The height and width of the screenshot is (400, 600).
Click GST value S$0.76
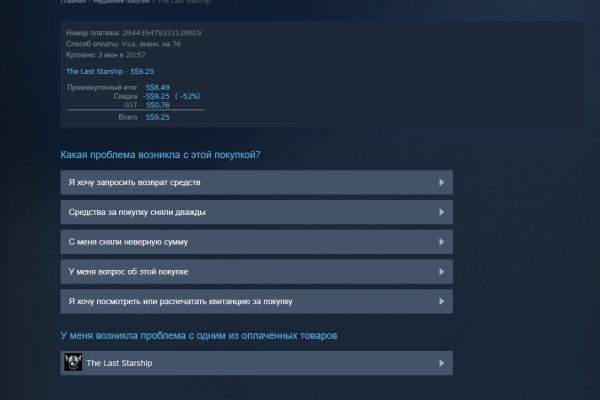click(157, 105)
